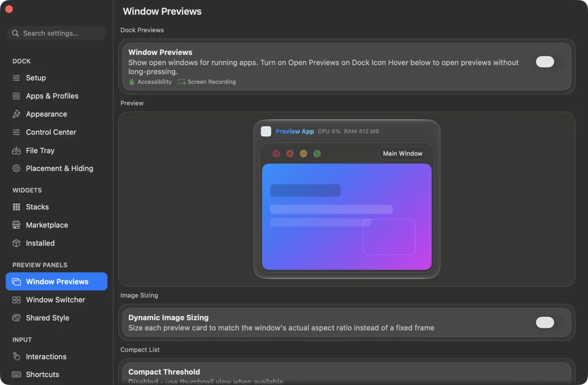The image size is (588, 385).
Task: Click the yellow minimize button in preview
Action: 303,154
